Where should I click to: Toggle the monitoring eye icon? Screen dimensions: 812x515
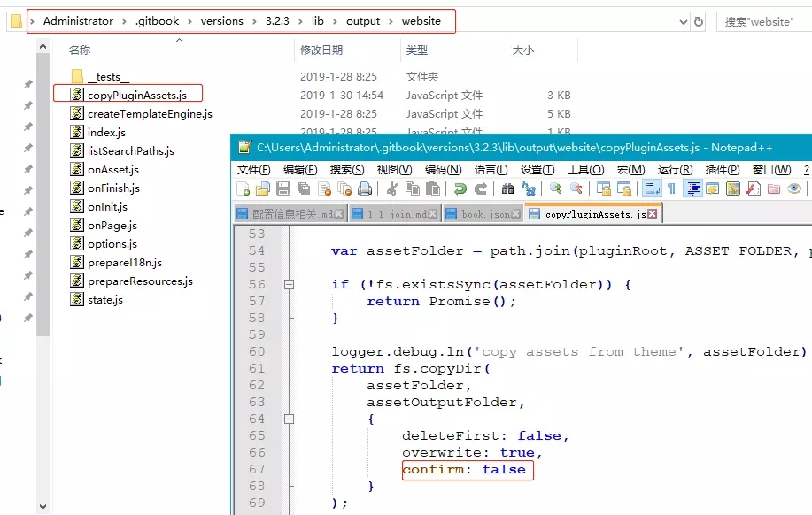(794, 188)
